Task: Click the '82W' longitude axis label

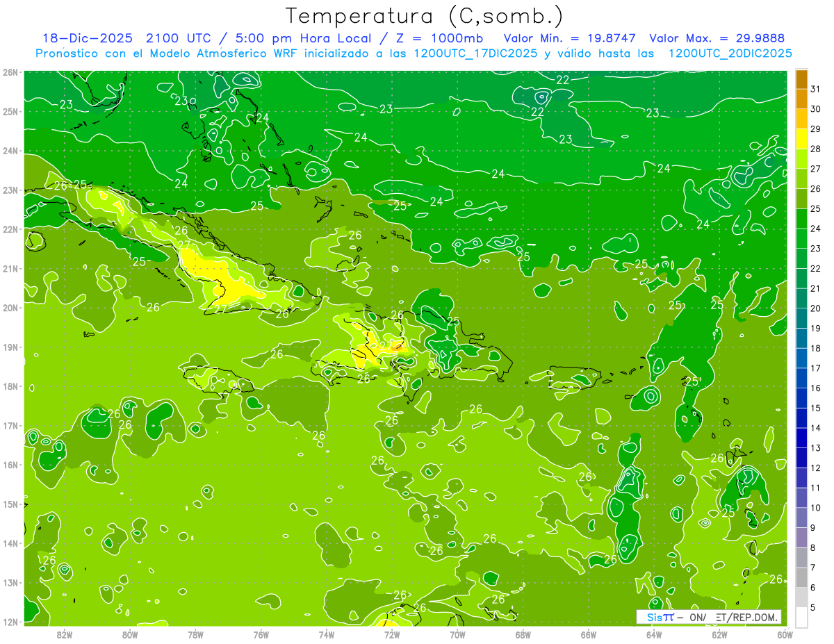Action: [x=65, y=634]
